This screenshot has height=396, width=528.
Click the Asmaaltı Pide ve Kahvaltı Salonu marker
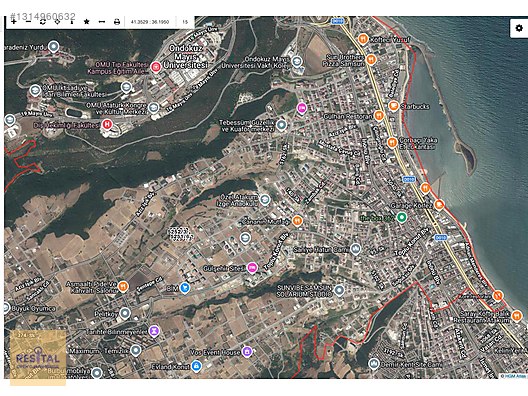click(x=123, y=287)
